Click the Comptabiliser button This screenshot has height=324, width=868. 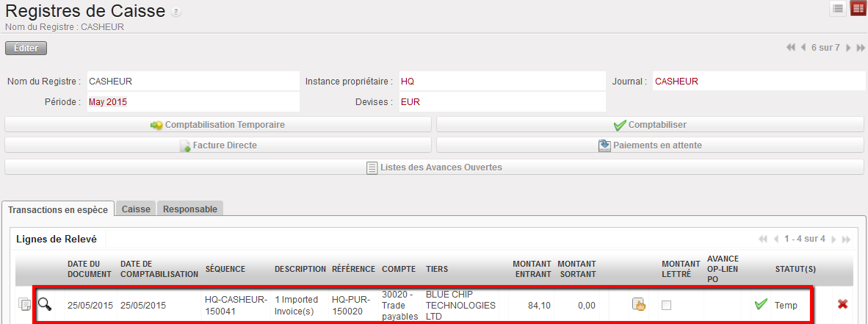coord(650,125)
